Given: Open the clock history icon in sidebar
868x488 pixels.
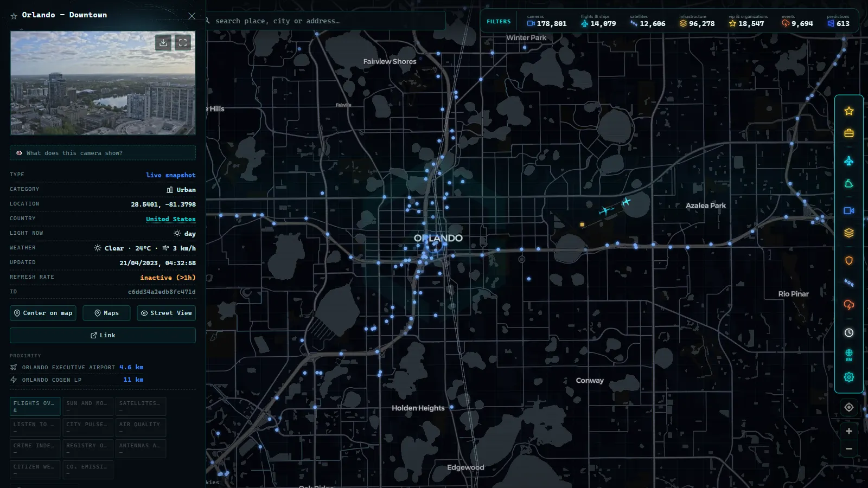Looking at the screenshot, I should 849,333.
